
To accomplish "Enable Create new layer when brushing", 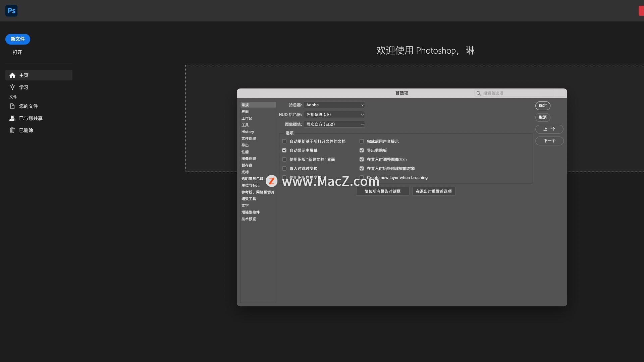I will pos(362,178).
